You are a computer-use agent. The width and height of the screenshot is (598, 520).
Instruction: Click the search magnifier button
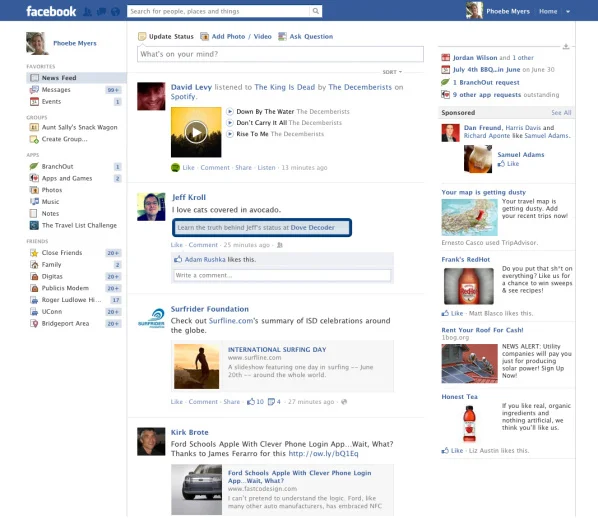(316, 11)
